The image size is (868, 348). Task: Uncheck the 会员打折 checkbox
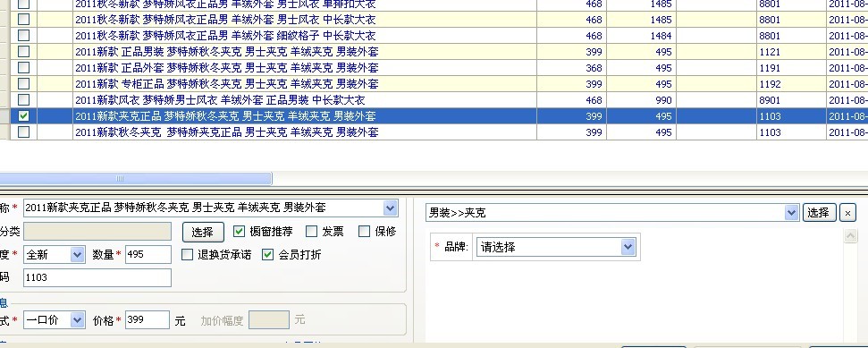(x=268, y=255)
